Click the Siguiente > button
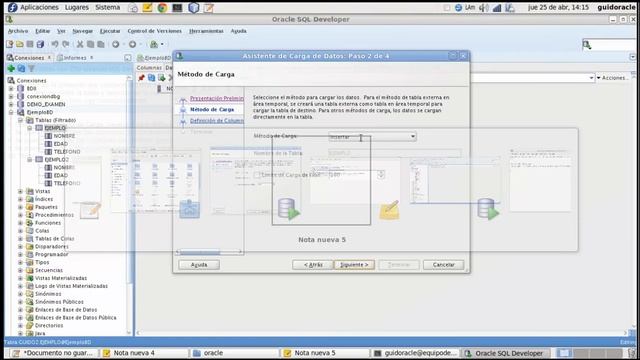Viewport: 640px width, 360px height. coord(354,265)
